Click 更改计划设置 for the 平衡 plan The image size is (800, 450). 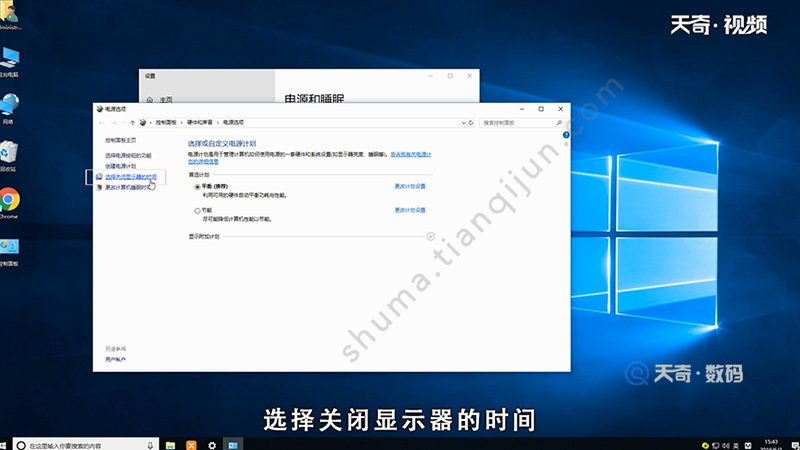click(x=410, y=186)
